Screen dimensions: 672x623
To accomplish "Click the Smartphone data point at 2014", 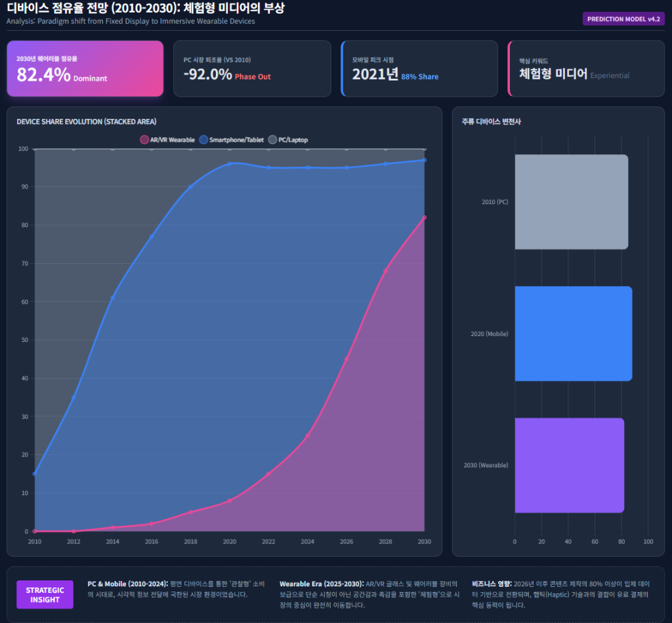I will tap(112, 297).
